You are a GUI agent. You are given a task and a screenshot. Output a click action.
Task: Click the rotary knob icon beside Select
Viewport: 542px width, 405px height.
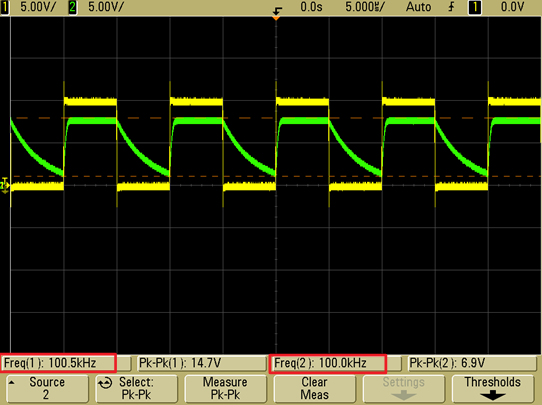[105, 384]
